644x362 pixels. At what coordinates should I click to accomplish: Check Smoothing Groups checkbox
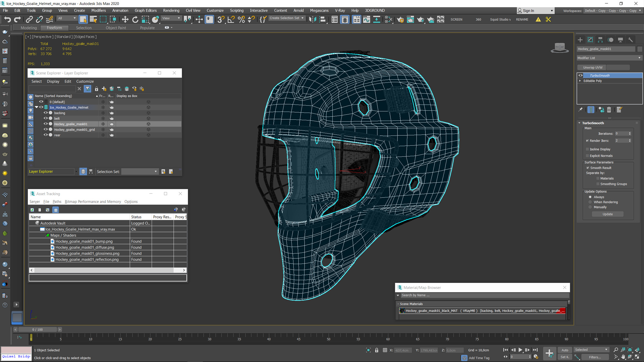click(598, 184)
